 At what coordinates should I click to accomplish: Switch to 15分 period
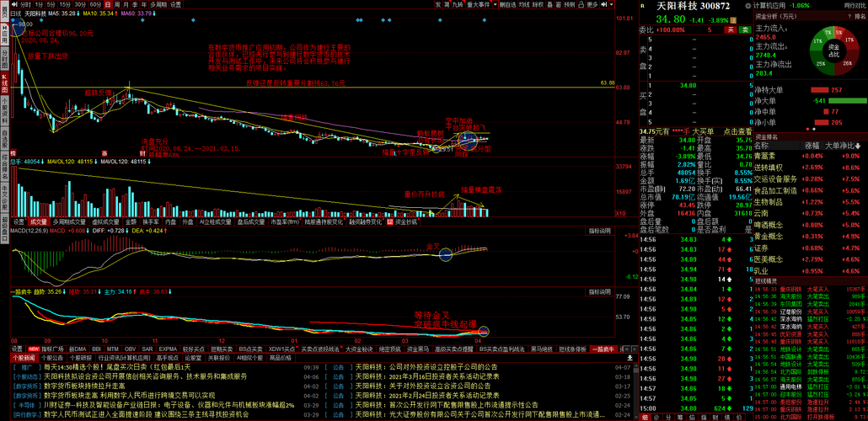click(x=65, y=4)
